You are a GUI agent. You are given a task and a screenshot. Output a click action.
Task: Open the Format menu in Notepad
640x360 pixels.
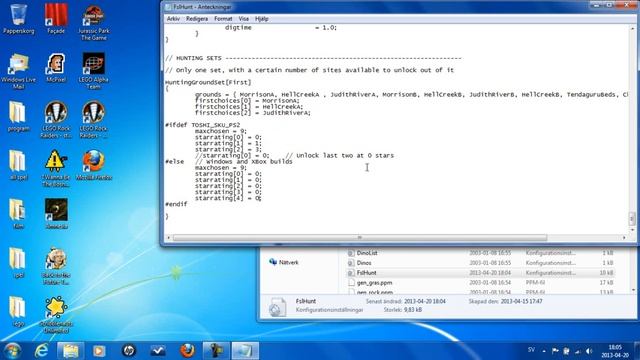[223, 19]
